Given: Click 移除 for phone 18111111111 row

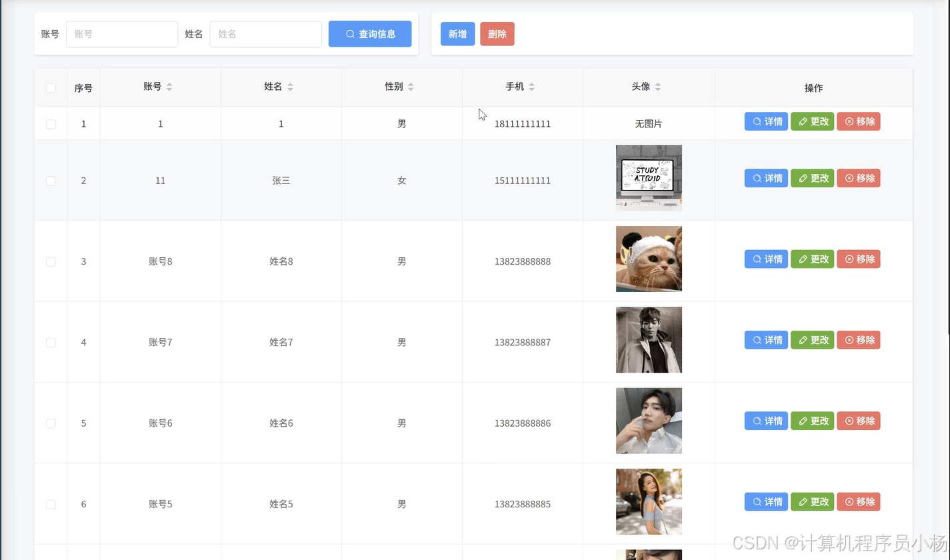Looking at the screenshot, I should pos(859,121).
